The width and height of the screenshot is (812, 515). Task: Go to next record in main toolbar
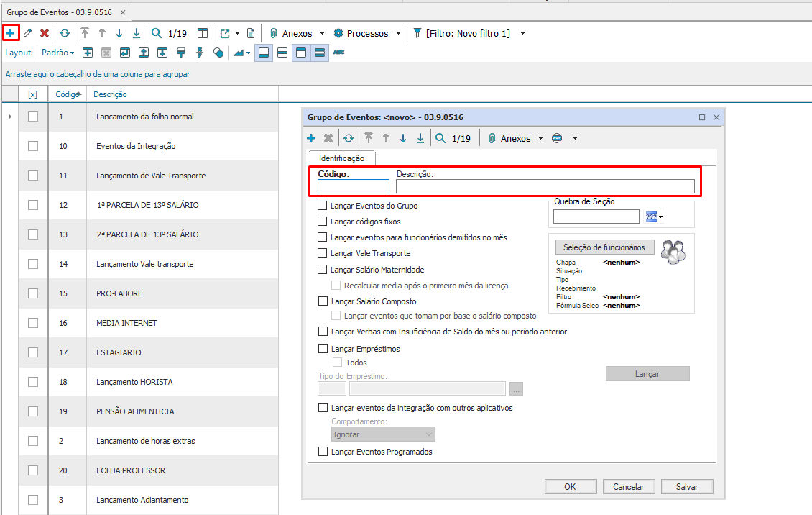119,33
